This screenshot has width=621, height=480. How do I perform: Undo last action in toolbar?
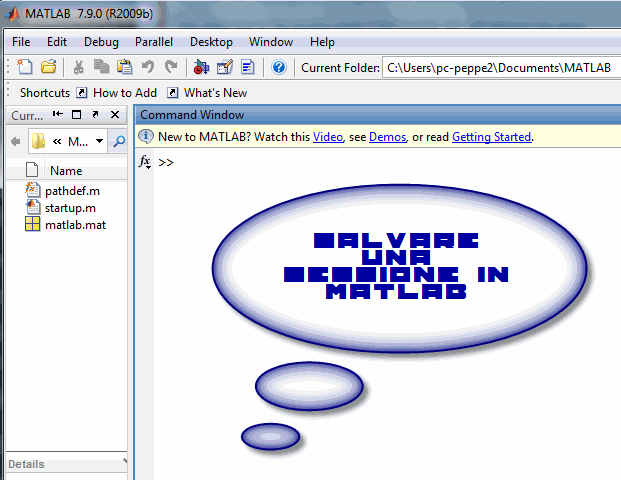pyautogui.click(x=148, y=67)
